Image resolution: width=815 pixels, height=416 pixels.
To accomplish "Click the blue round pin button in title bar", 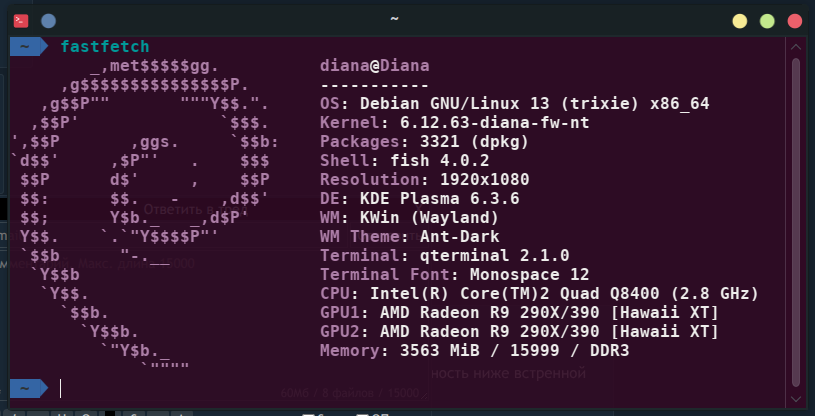I will (x=48, y=21).
